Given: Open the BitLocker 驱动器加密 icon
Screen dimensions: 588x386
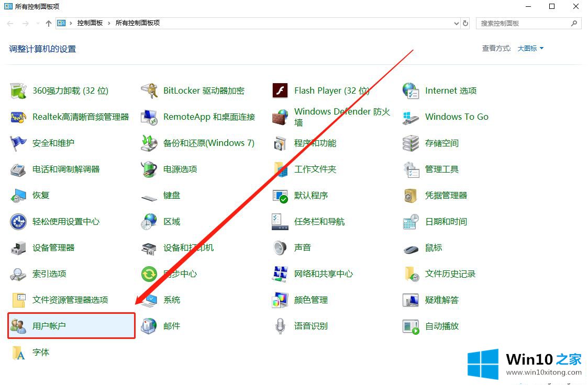Looking at the screenshot, I should pyautogui.click(x=149, y=90).
